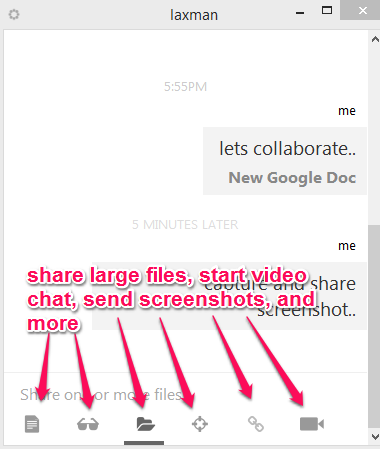Click the '5 MINUTES LATER' label
The height and width of the screenshot is (449, 380).
pos(185,225)
